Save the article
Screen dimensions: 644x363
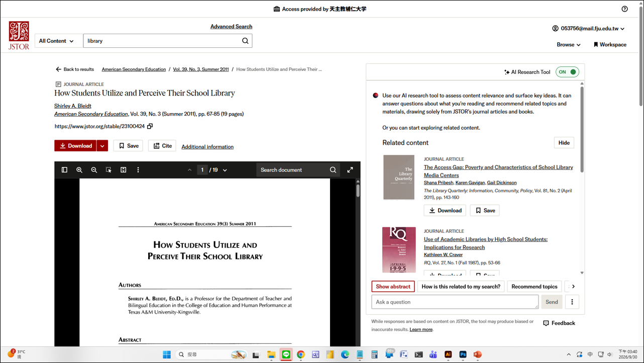click(128, 146)
